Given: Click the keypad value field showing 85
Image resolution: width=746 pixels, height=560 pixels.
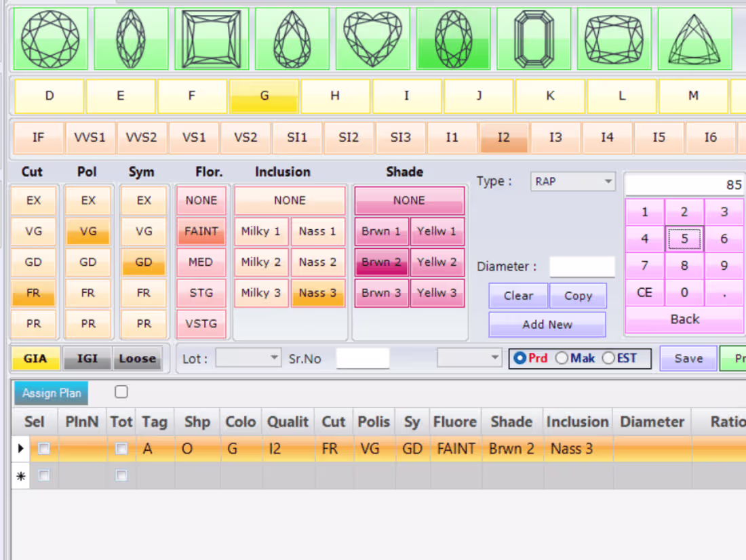Looking at the screenshot, I should 685,184.
